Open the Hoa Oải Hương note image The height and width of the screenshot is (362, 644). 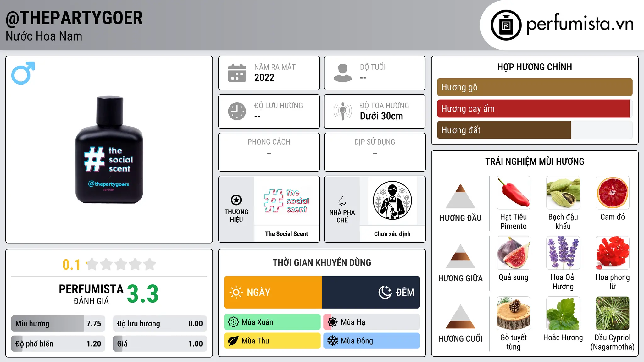(x=563, y=253)
